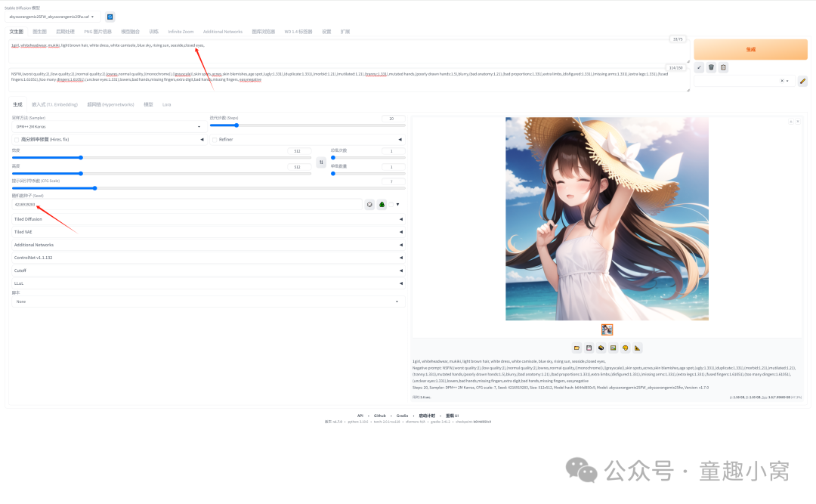The height and width of the screenshot is (504, 816).
Task: Open the PNG 图片信息 tab
Action: click(97, 32)
